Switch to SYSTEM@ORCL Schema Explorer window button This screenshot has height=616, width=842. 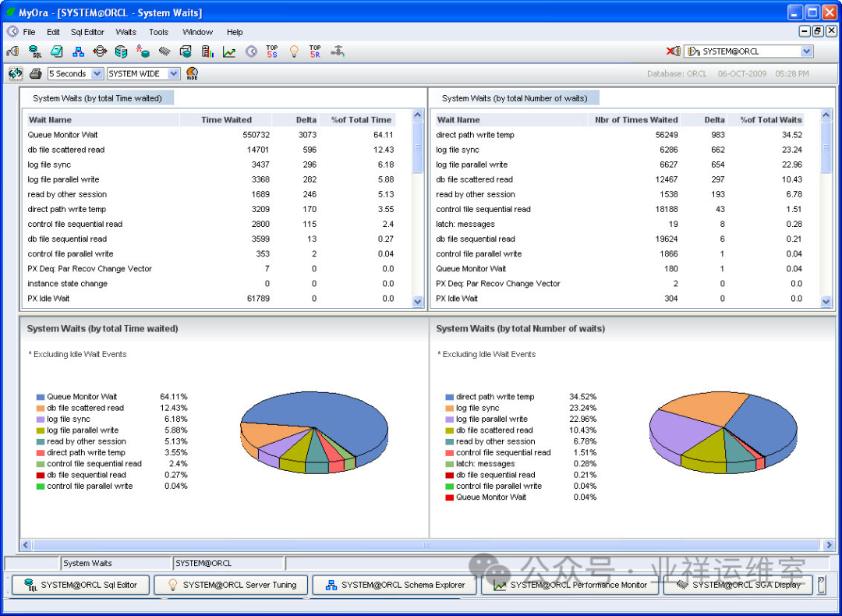point(394,585)
